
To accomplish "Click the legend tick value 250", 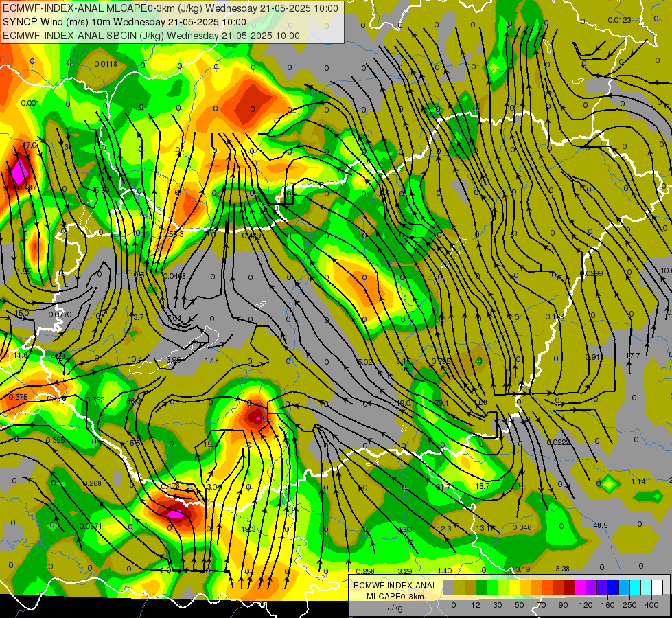I will pyautogui.click(x=629, y=605).
